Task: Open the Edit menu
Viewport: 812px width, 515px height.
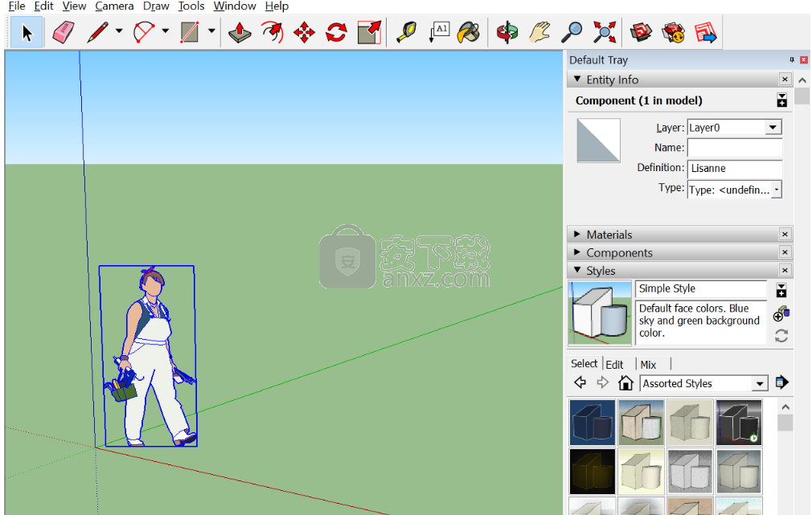Action: coord(43,6)
